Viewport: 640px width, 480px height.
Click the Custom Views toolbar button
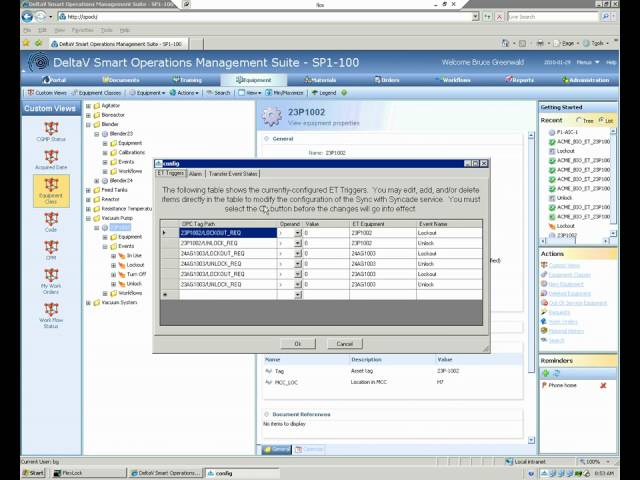[47, 93]
